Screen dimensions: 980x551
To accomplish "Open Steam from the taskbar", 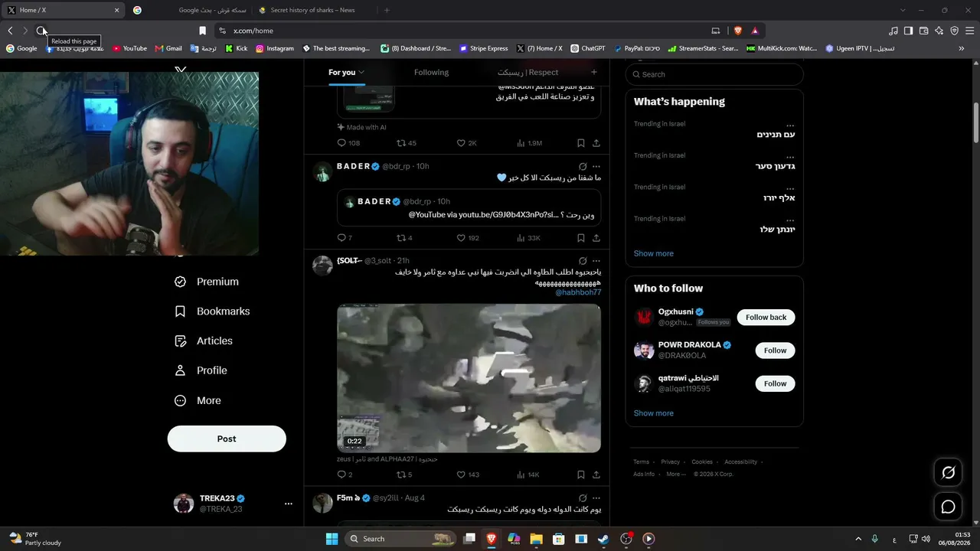I will pyautogui.click(x=604, y=539).
